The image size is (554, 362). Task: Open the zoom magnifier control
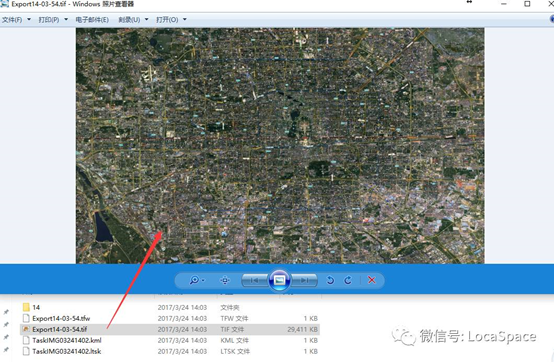click(194, 280)
